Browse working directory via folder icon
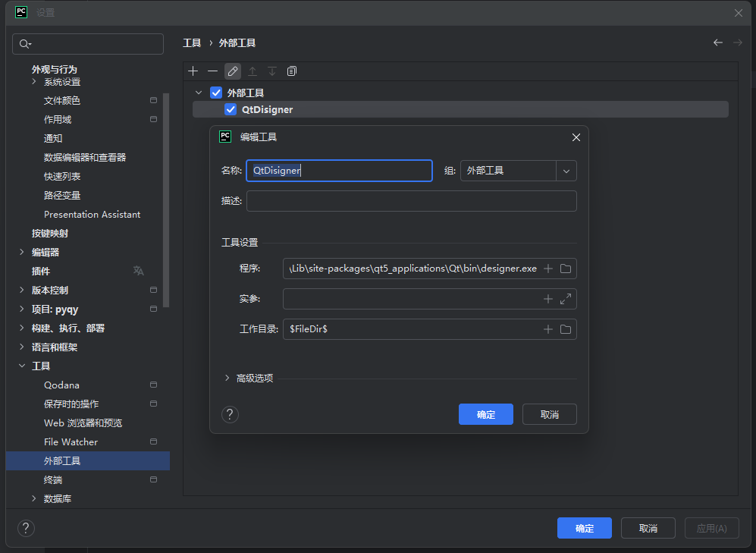Viewport: 756px width, 553px height. tap(566, 329)
